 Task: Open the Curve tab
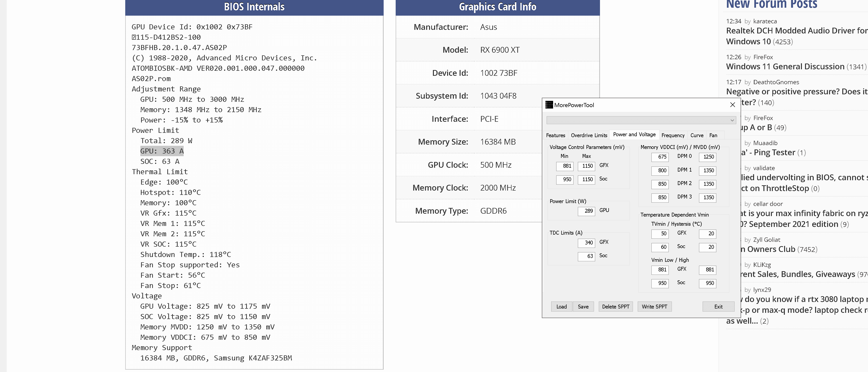click(696, 135)
